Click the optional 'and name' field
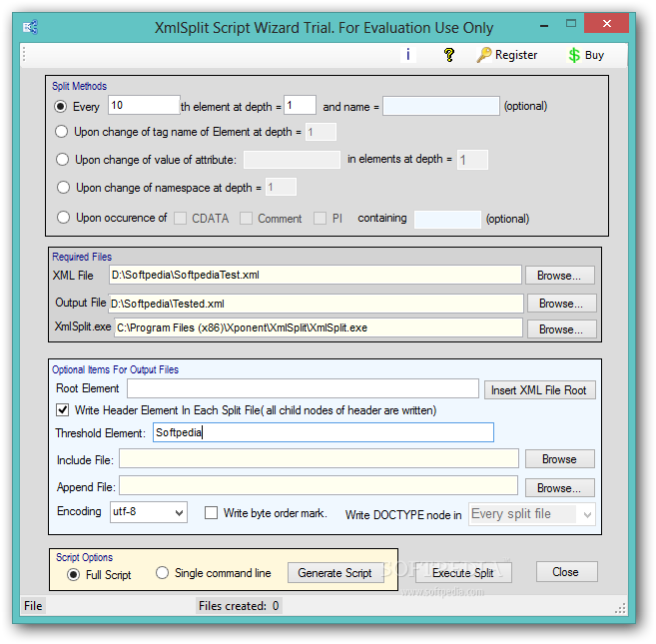This screenshot has width=656, height=644. [x=441, y=106]
